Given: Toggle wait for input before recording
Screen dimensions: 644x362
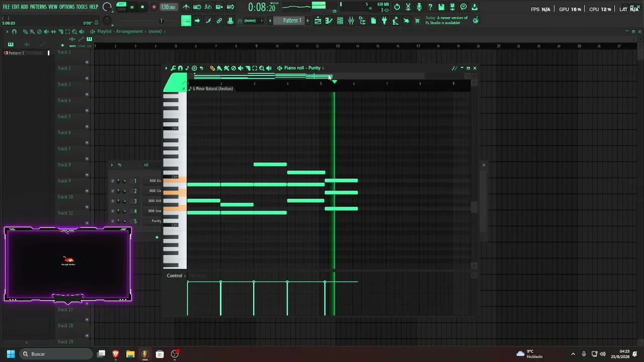Looking at the screenshot, I should tap(197, 7).
